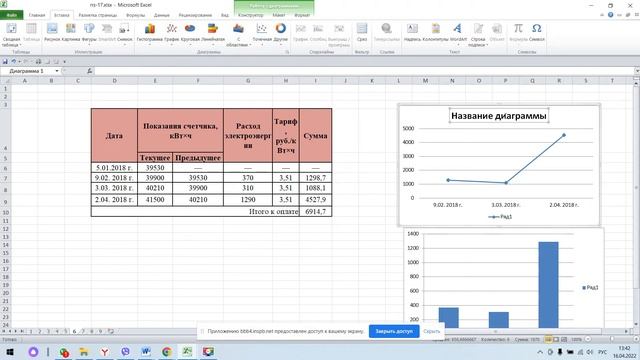This screenshot has width=640, height=360.
Task: Click the quick print icon in quick access toolbar
Action: tap(38, 62)
